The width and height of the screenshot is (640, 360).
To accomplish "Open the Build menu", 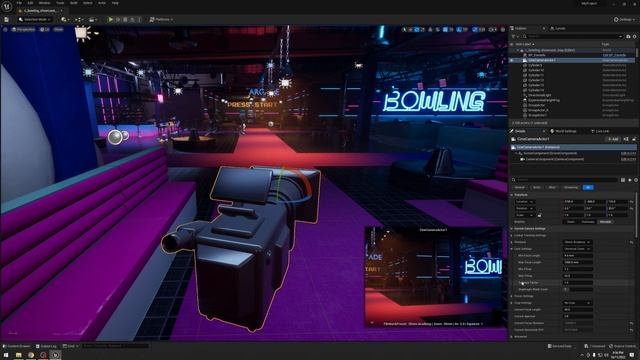I will 73,3.
